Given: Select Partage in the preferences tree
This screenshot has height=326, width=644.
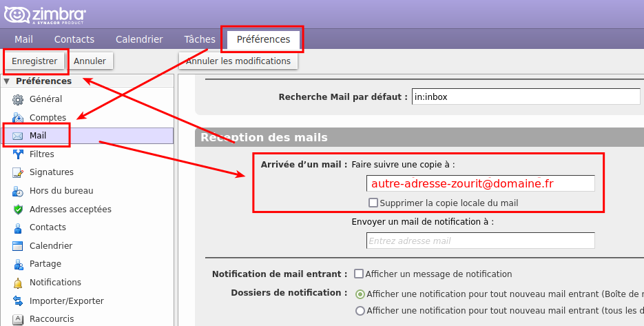Looking at the screenshot, I should click(x=45, y=264).
